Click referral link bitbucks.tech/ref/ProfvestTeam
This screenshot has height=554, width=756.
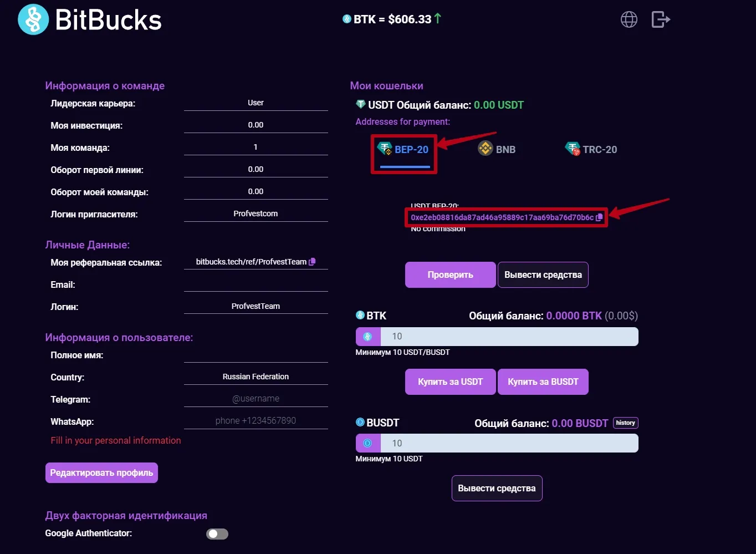251,262
